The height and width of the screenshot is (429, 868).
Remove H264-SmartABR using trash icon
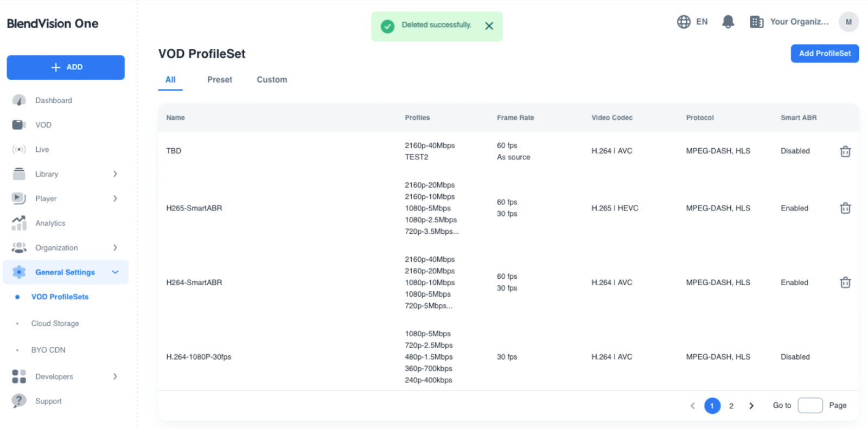click(x=845, y=283)
